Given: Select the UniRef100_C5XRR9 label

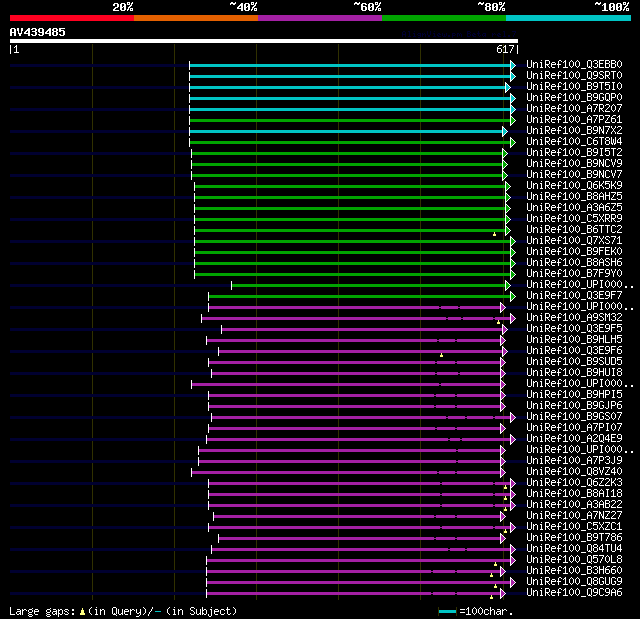Looking at the screenshot, I should (574, 219).
